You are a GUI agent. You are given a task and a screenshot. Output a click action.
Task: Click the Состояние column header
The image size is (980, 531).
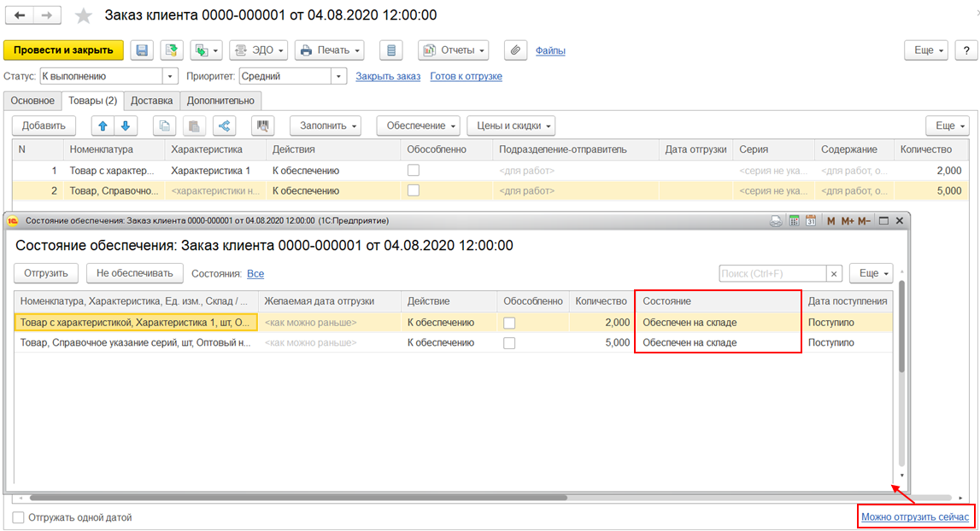click(718, 301)
